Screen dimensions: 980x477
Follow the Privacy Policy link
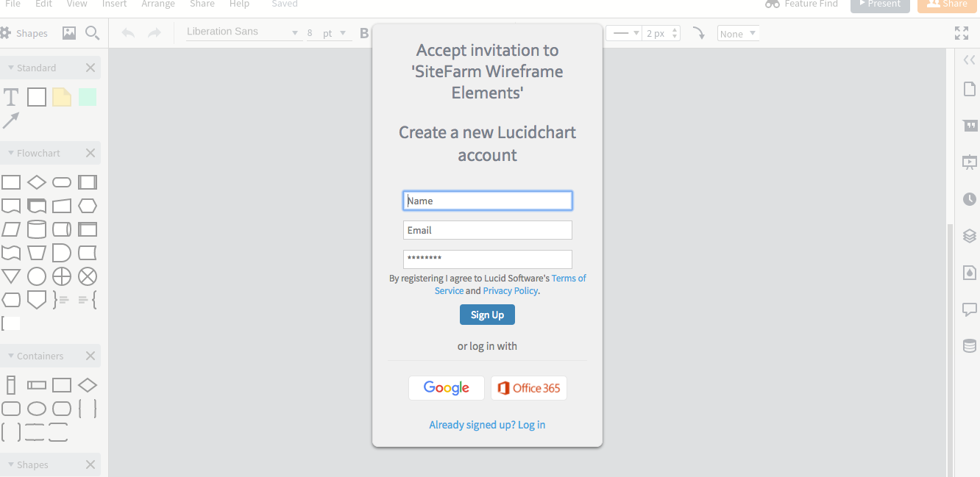click(x=510, y=290)
